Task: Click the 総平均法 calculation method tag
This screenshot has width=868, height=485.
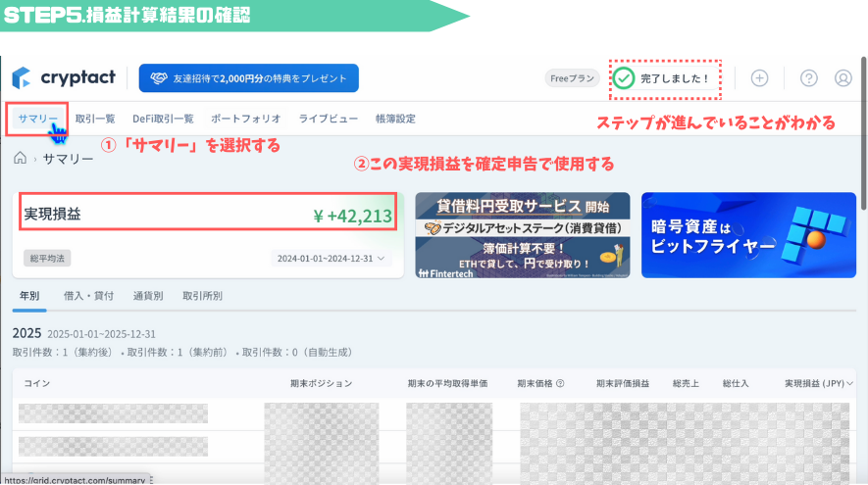Action: pyautogui.click(x=47, y=259)
